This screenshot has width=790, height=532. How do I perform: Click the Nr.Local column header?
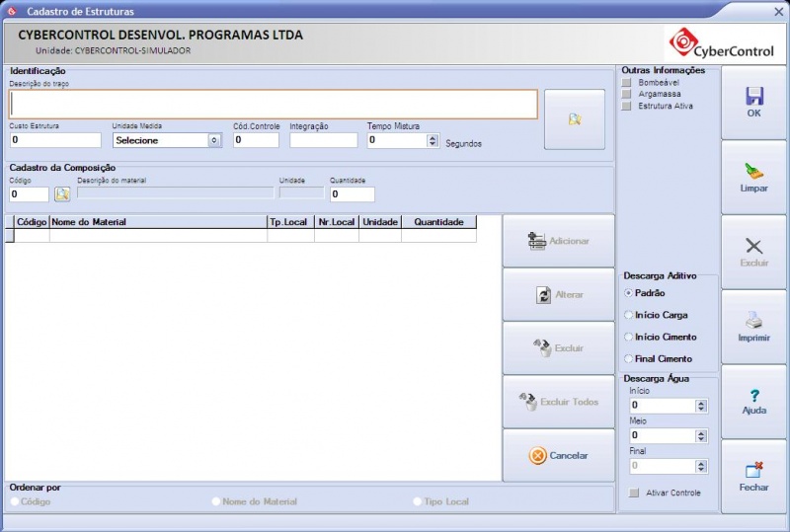click(337, 222)
